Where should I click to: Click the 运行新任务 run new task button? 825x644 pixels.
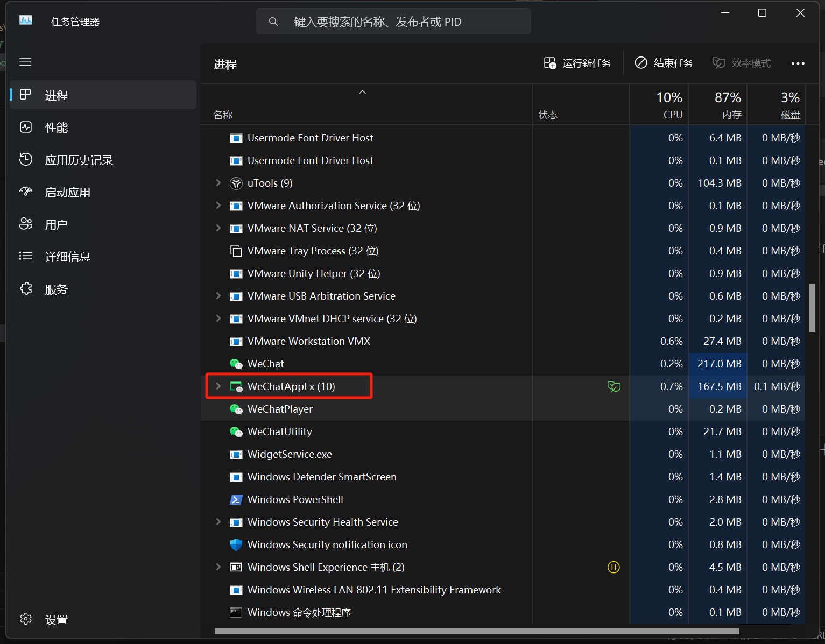577,63
